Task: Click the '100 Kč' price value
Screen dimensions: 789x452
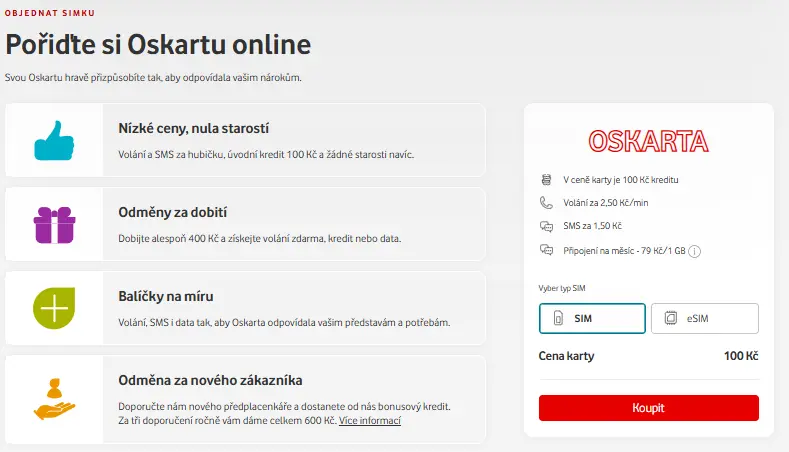Action: (x=741, y=356)
